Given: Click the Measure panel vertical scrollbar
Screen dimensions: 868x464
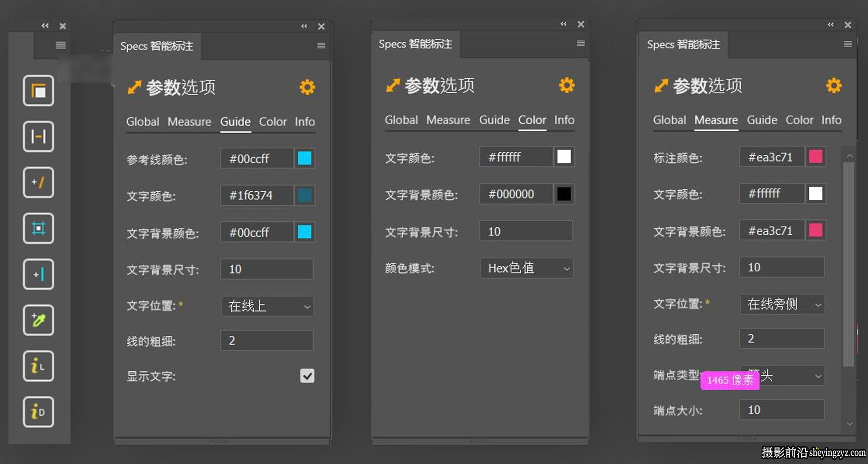Looking at the screenshot, I should coord(849,265).
